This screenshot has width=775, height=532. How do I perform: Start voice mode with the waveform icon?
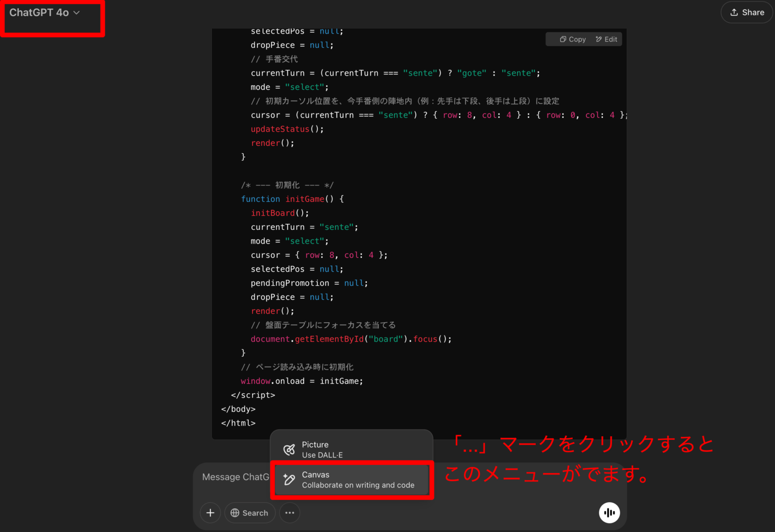click(x=609, y=512)
